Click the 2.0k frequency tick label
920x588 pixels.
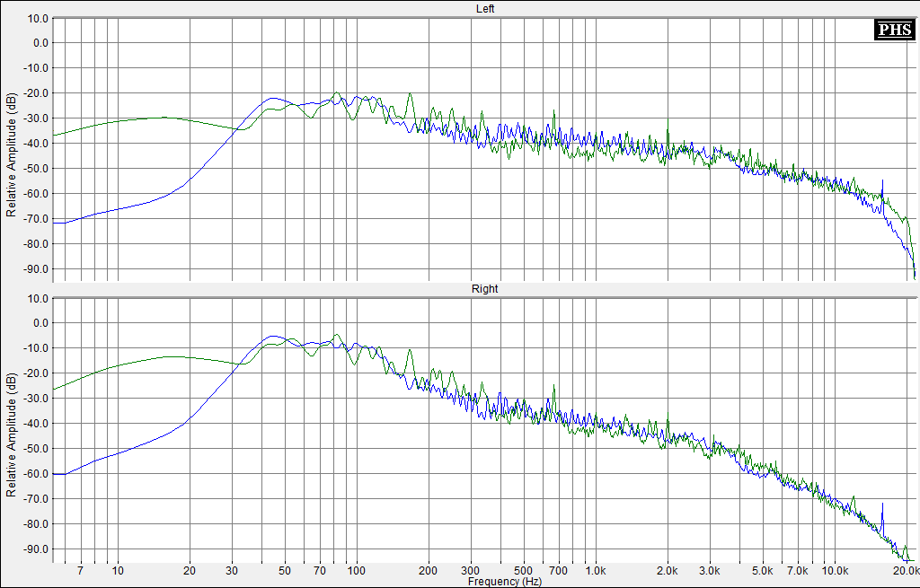coord(667,571)
